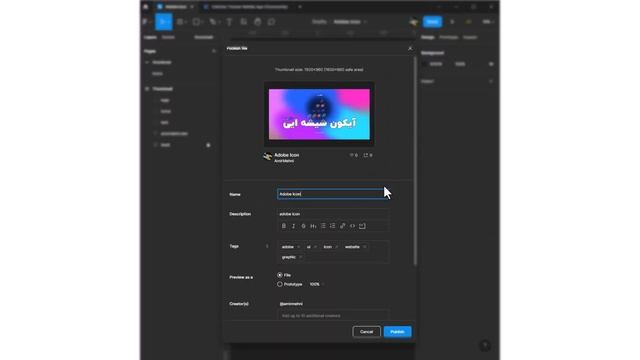Screen dimensions: 640x360
Task: Click the user avatar in toolbar
Action: coord(413,22)
